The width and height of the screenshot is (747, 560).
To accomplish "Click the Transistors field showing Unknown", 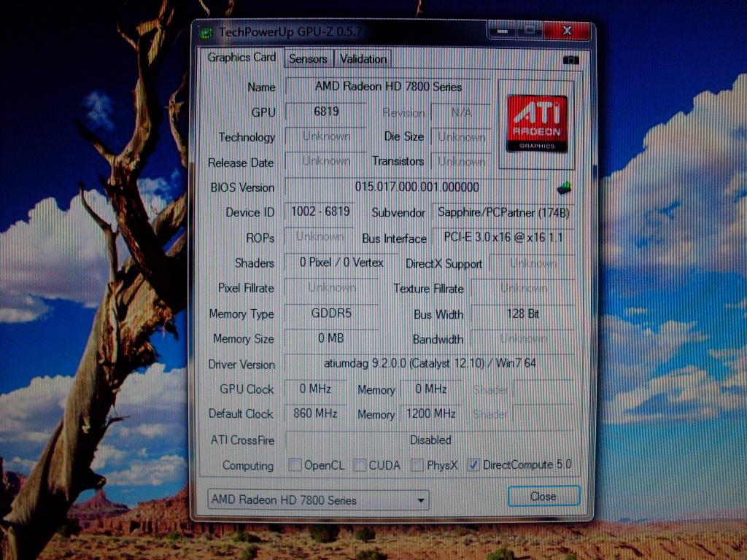I will click(x=461, y=162).
